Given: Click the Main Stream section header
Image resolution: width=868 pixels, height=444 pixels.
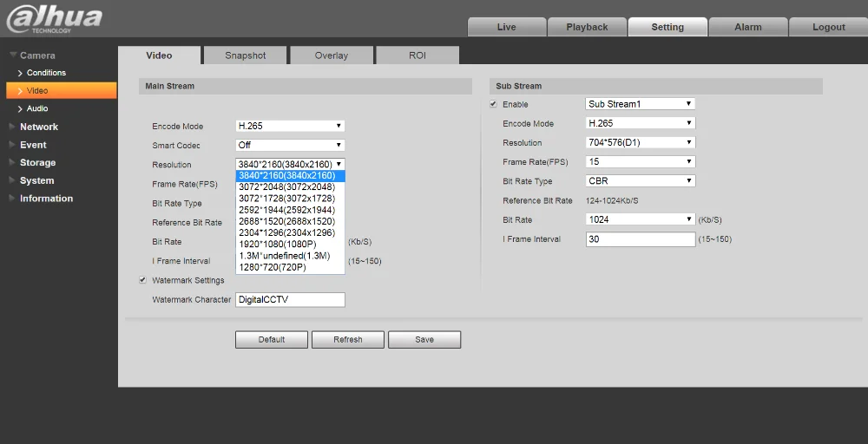Looking at the screenshot, I should click(305, 86).
